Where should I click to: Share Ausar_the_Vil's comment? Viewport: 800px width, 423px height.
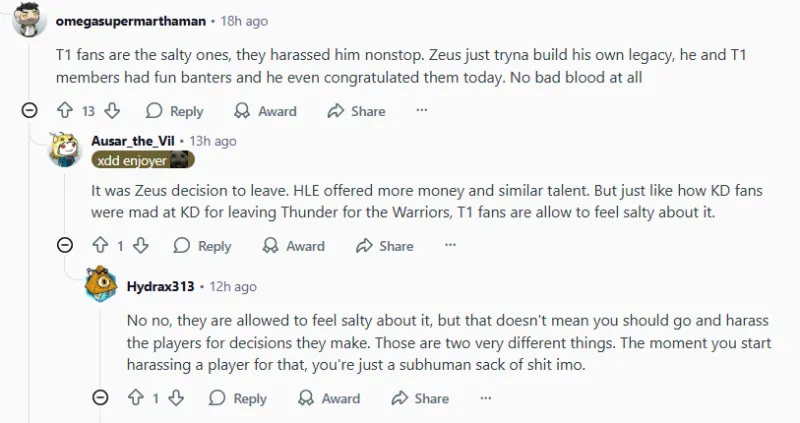click(x=384, y=245)
